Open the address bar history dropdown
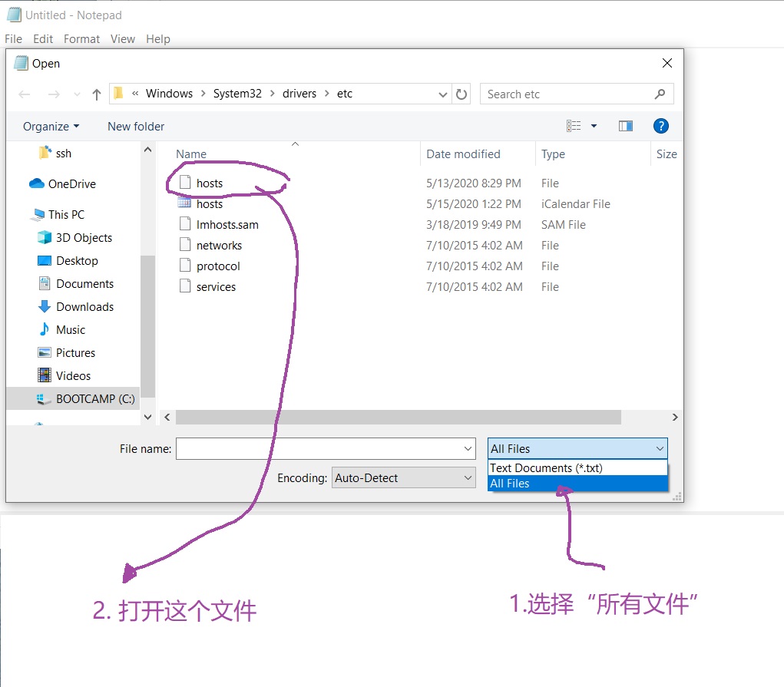 point(443,94)
